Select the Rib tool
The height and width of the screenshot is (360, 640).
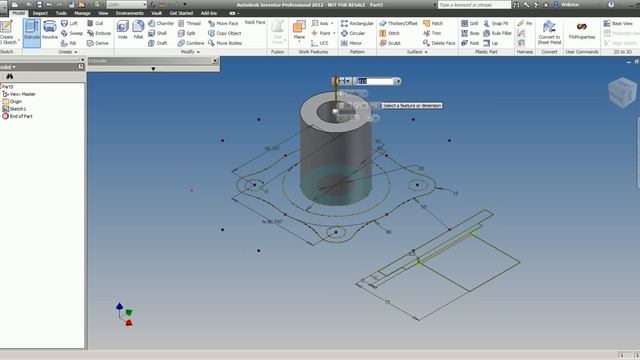[x=69, y=43]
